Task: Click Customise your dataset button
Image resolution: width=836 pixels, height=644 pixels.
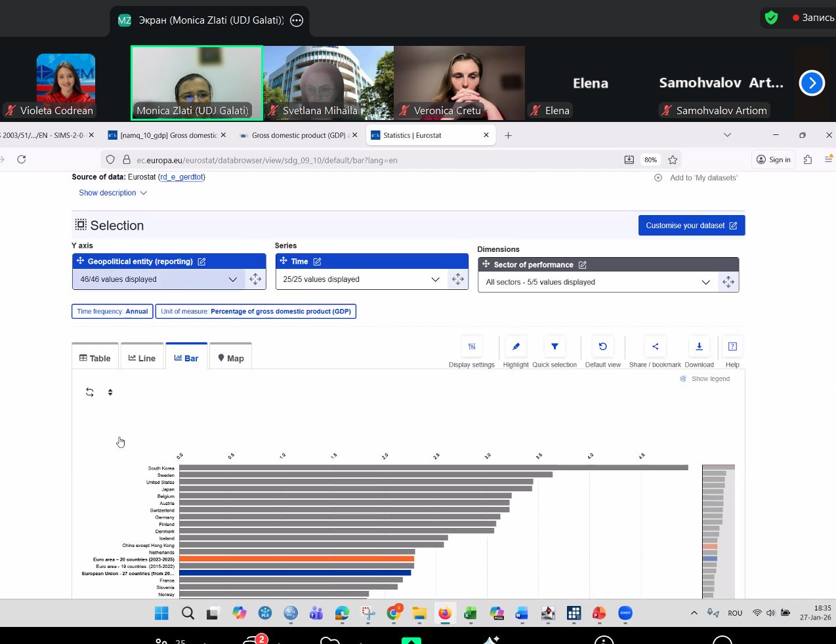Action: 691,226
